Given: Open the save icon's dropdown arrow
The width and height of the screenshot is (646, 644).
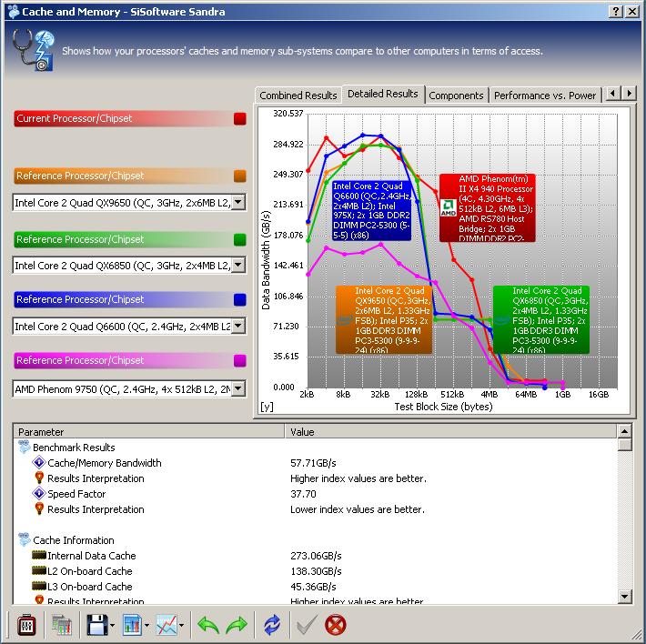Looking at the screenshot, I should tap(113, 626).
